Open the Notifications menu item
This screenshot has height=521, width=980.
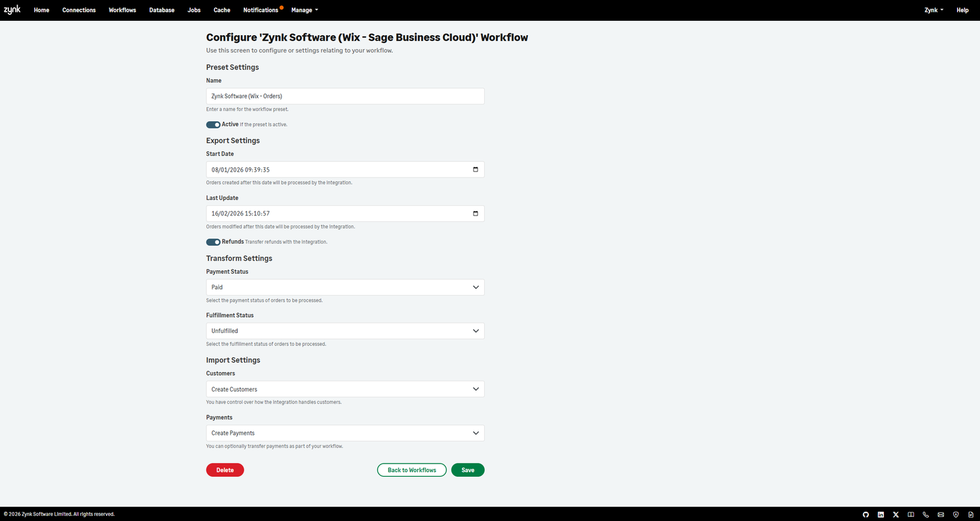point(261,10)
